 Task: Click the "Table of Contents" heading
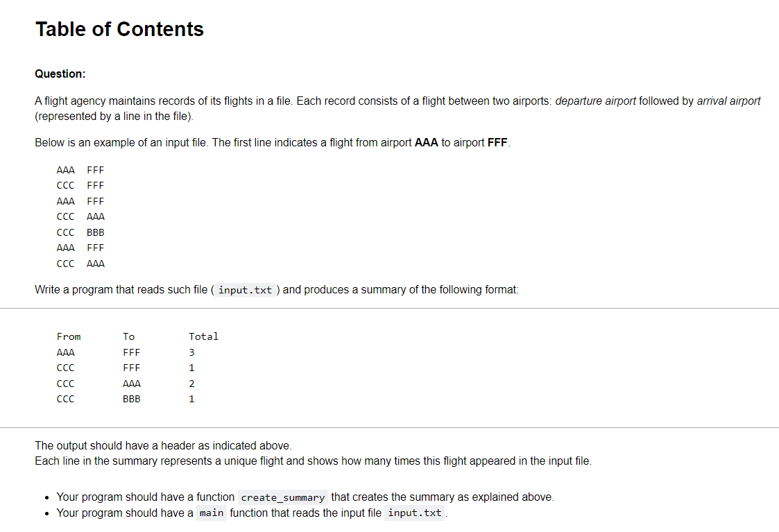[119, 29]
